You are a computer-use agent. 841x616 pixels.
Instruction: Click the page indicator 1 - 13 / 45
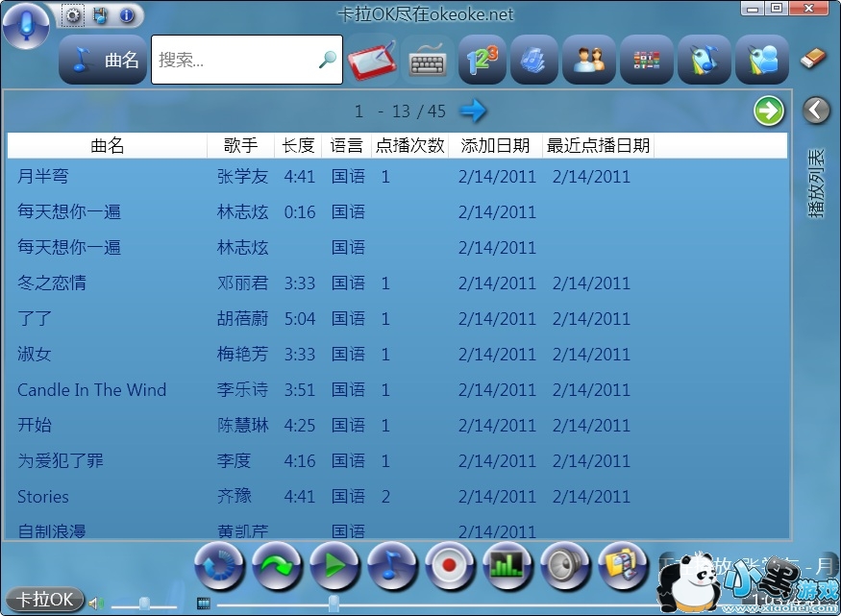click(400, 111)
